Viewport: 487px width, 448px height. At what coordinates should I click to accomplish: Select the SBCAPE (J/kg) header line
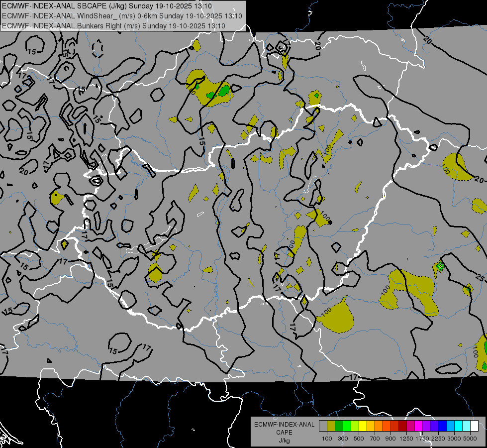107,6
